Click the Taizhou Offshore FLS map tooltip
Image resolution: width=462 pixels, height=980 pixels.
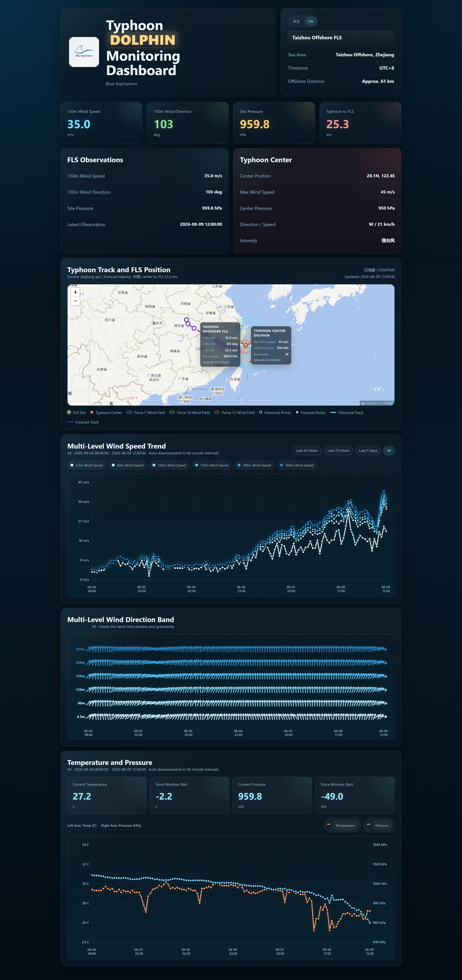[x=220, y=345]
